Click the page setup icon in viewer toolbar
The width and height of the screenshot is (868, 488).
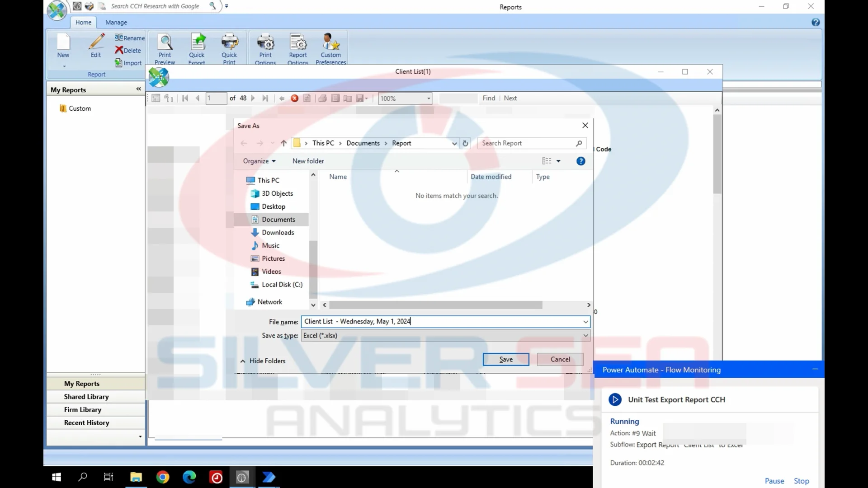[348, 98]
